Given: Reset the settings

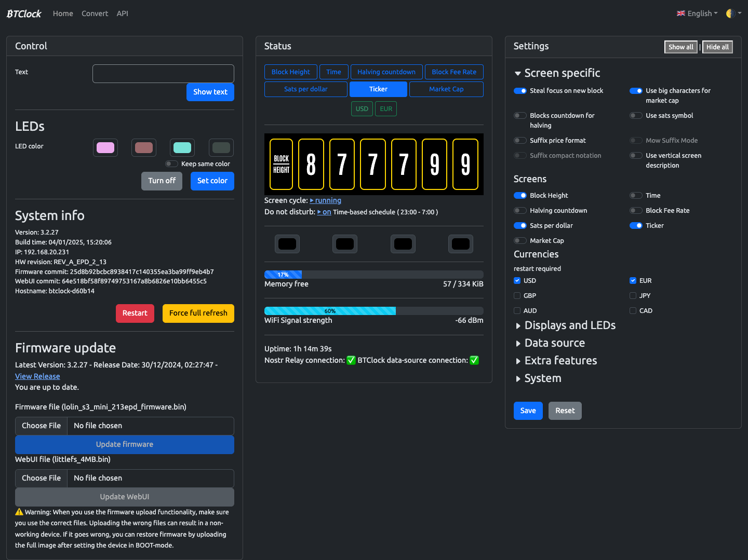Looking at the screenshot, I should tap(565, 411).
